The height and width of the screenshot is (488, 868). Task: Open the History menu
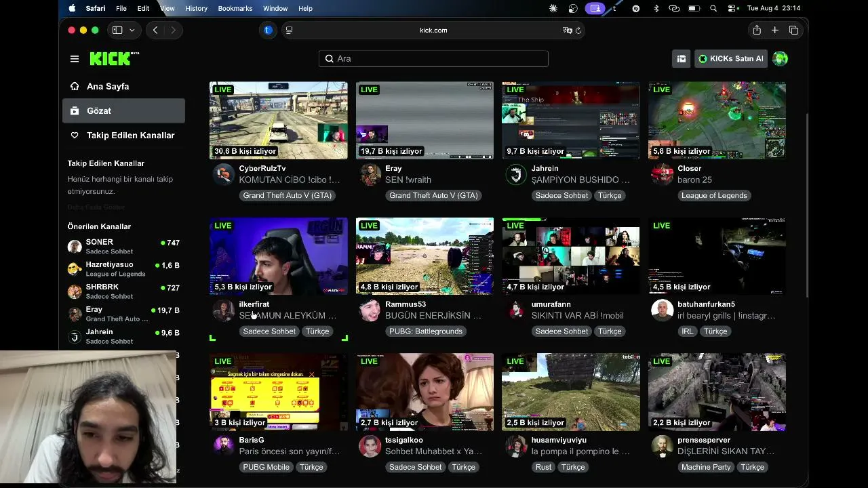tap(196, 8)
